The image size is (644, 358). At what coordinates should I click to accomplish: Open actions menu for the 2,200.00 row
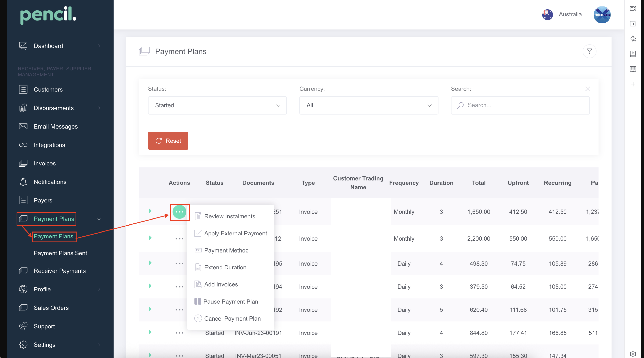tap(179, 239)
